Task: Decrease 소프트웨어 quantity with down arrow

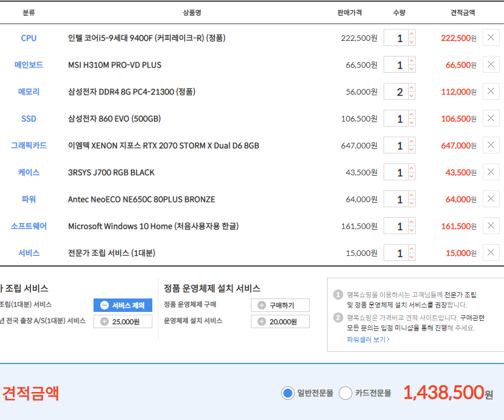Action: (x=412, y=230)
